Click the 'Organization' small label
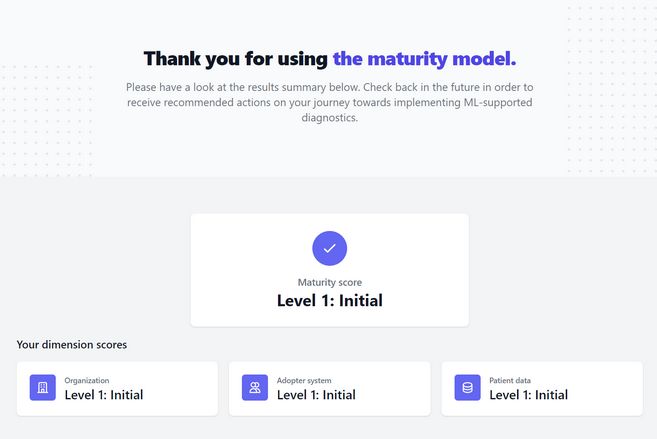The height and width of the screenshot is (439, 657). coord(87,380)
